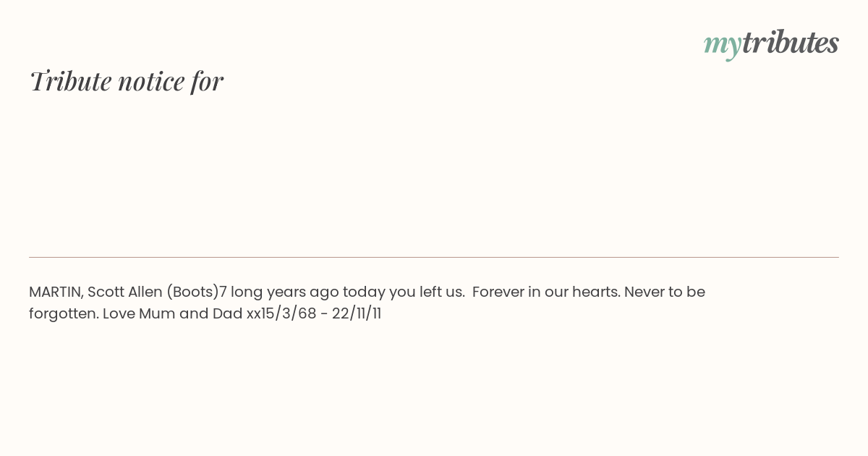Click the dark "tributes" logo word
Viewport: 868px width, 456px height.
tap(790, 42)
